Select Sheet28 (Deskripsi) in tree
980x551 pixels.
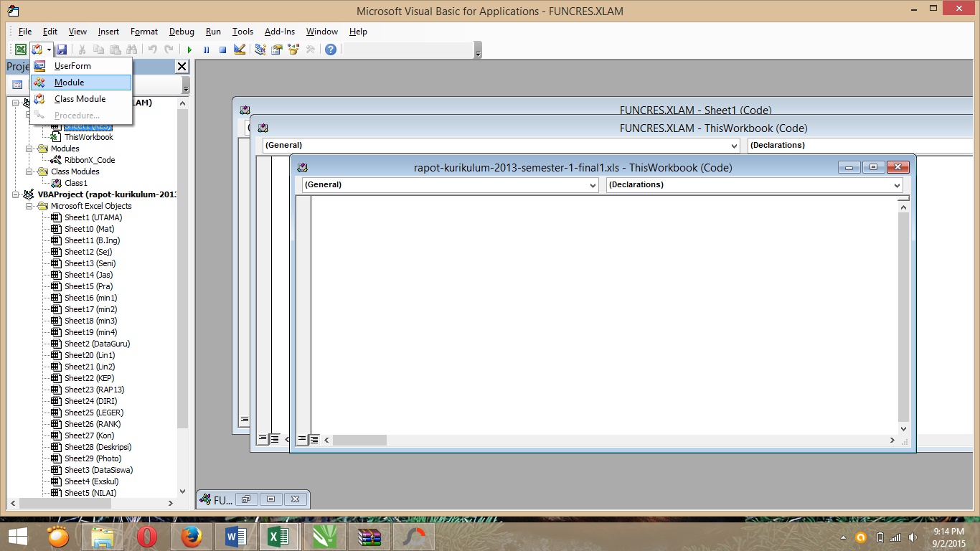coord(98,447)
